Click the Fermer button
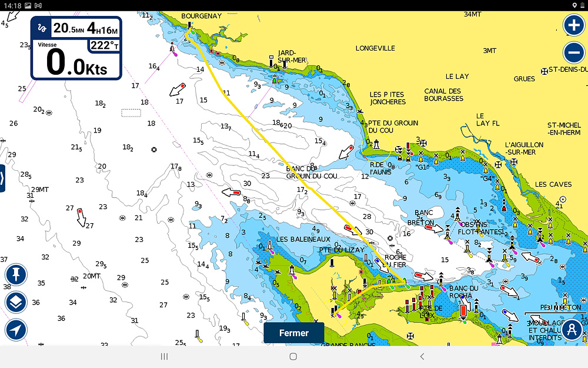Screen dimensions: 588x368 pyautogui.click(x=293, y=333)
